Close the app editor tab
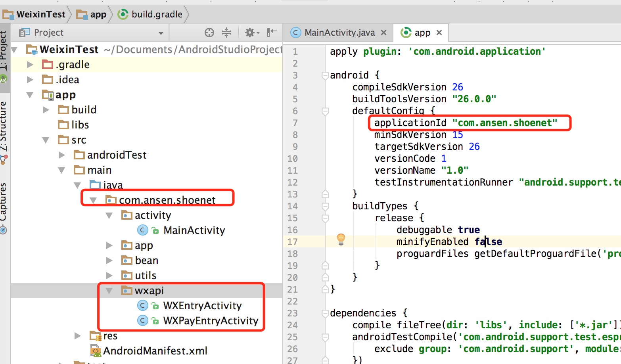 [439, 33]
